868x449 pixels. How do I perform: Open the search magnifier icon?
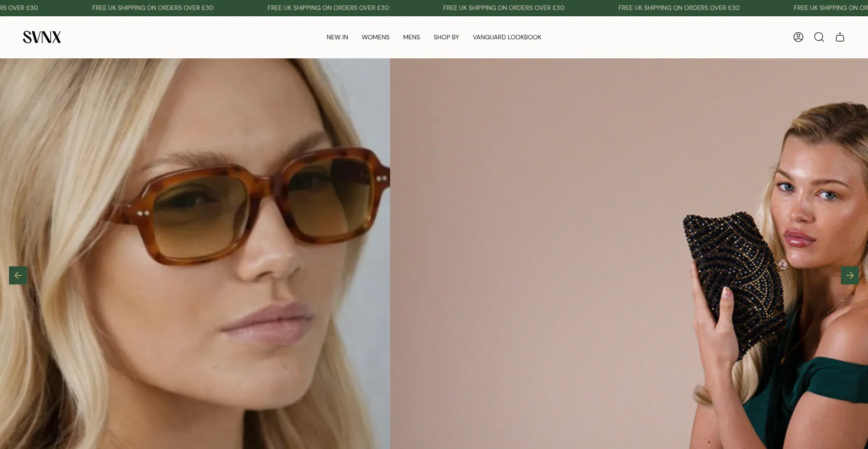[x=819, y=37]
